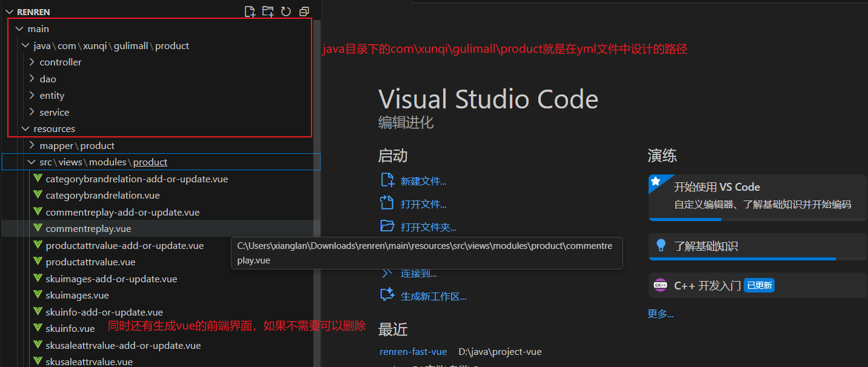Click the Vue icon beside productattrvalue.vue
This screenshot has height=367, width=868.
click(x=38, y=262)
